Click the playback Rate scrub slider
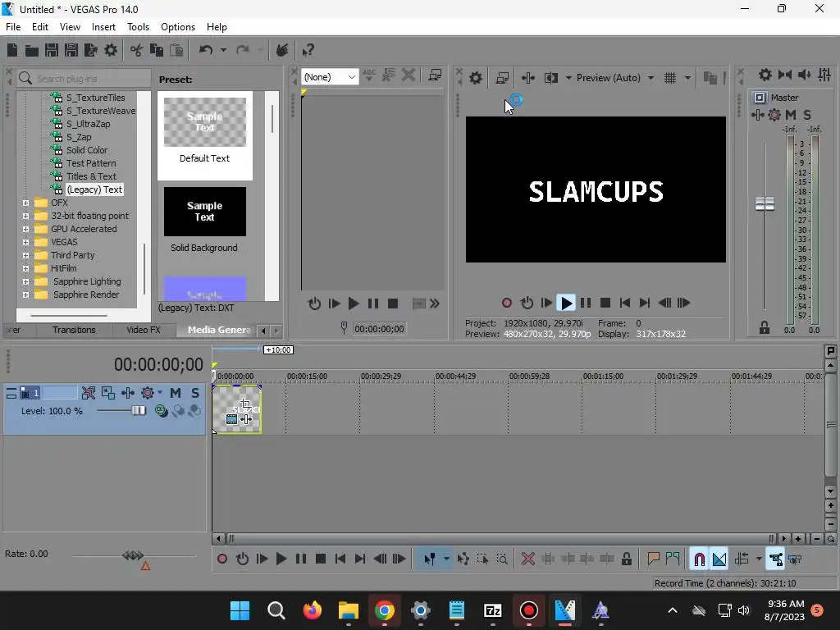840x630 pixels. click(133, 555)
